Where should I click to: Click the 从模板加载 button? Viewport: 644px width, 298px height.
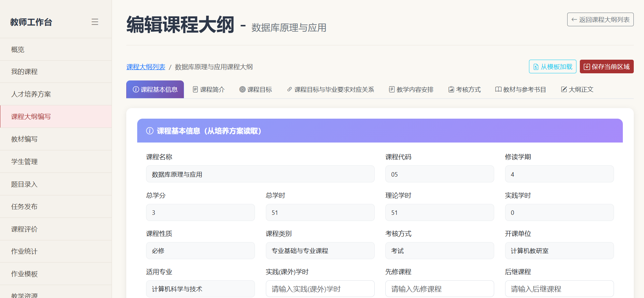click(553, 66)
